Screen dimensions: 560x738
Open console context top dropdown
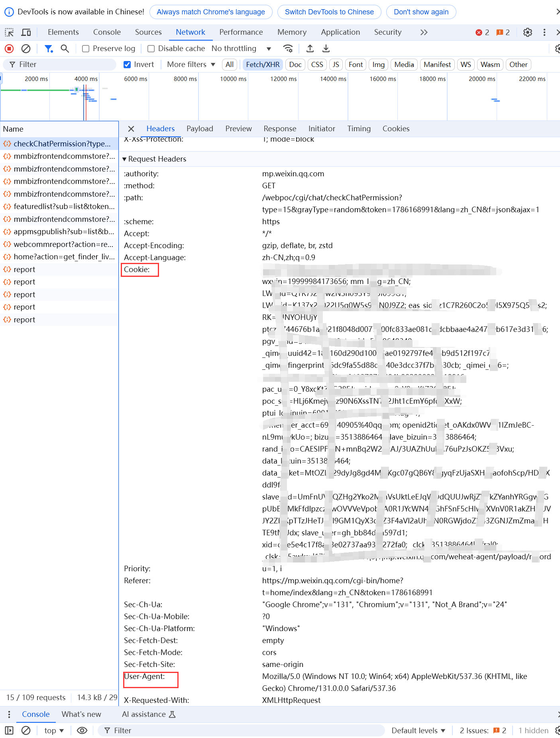pos(54,730)
